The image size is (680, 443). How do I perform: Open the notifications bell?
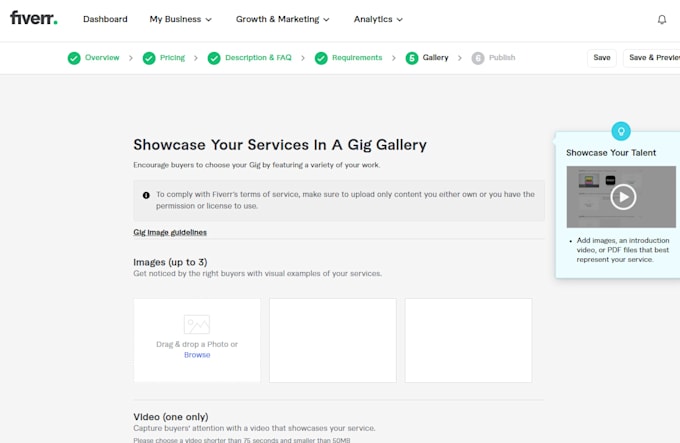(662, 20)
